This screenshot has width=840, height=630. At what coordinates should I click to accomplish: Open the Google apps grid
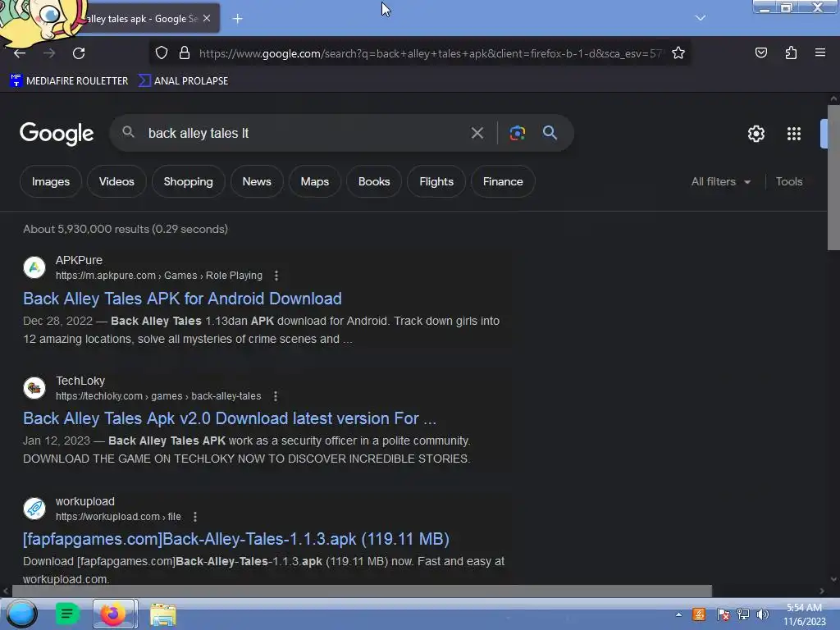coord(794,134)
